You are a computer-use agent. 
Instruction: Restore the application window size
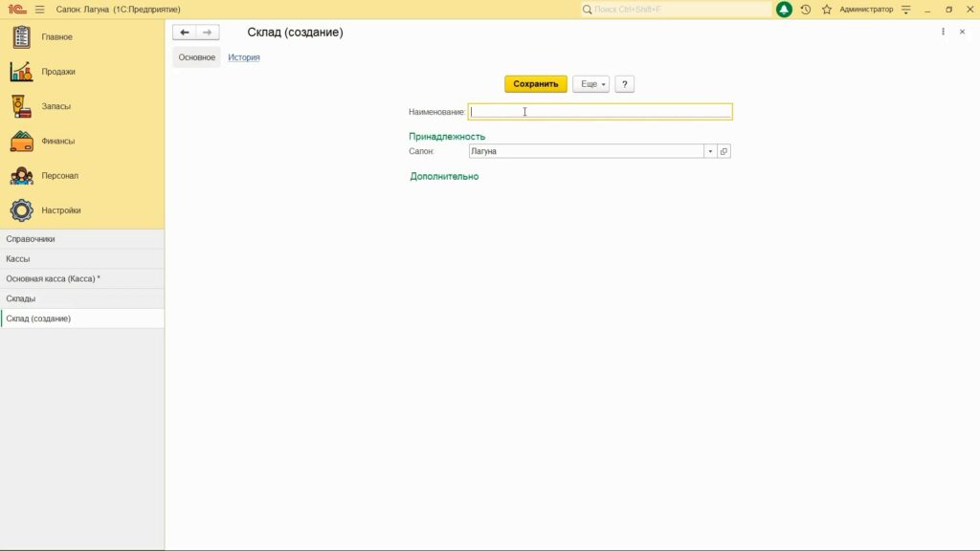pos(948,10)
